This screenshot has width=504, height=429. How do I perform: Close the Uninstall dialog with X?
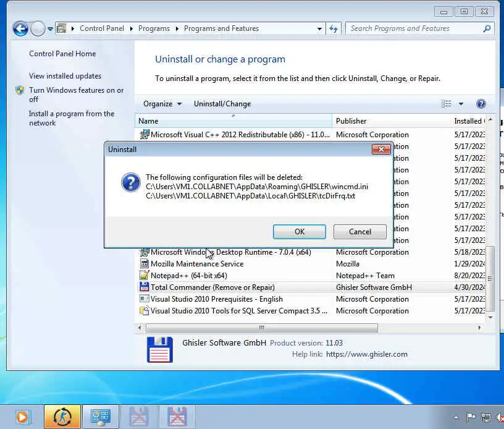pos(381,149)
